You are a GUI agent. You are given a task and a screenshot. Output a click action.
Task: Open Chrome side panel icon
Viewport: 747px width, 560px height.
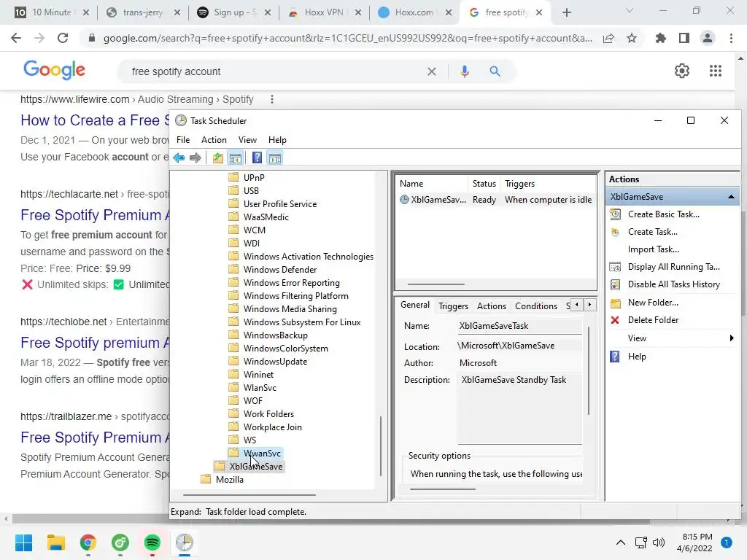point(684,38)
